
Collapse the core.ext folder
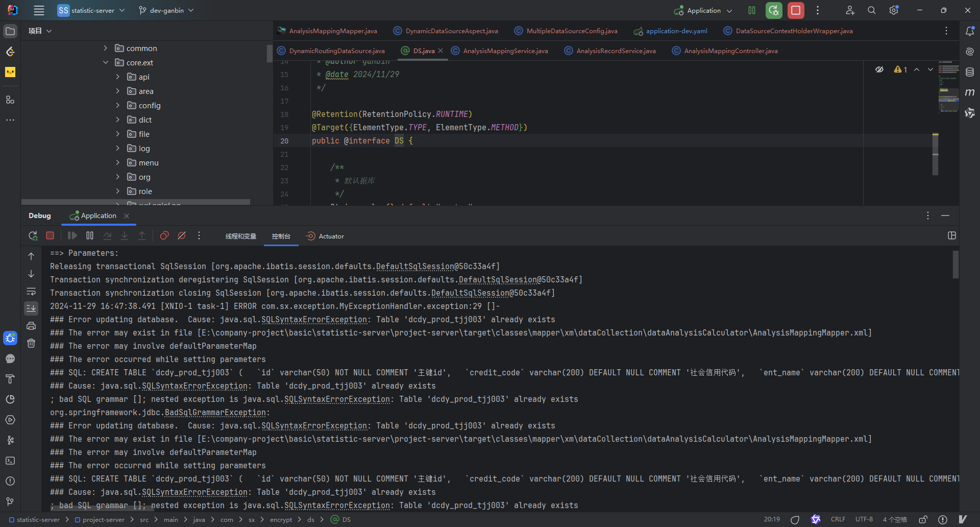coord(106,62)
